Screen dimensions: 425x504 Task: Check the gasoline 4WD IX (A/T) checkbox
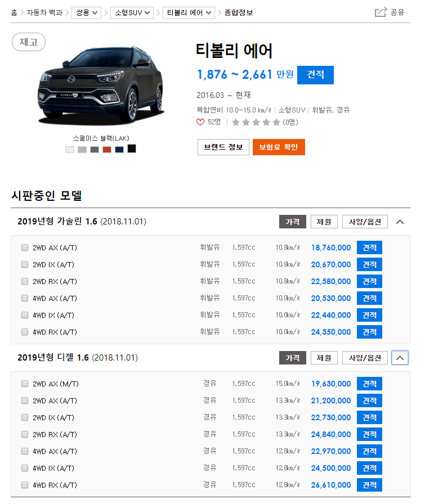click(25, 315)
